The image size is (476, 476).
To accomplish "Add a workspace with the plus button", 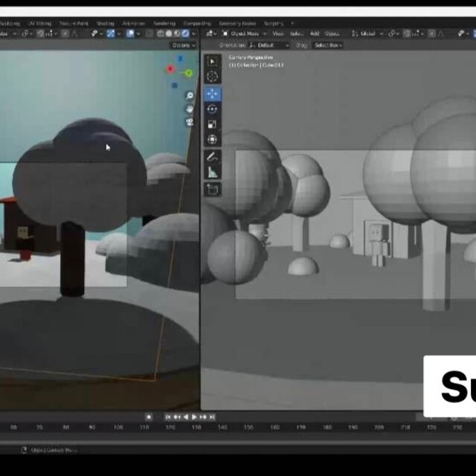I will coord(292,23).
